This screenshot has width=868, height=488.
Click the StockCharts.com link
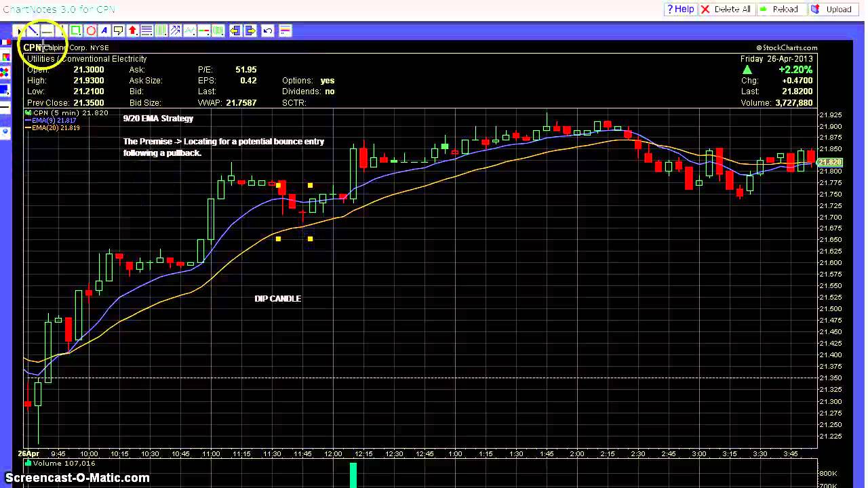(787, 47)
